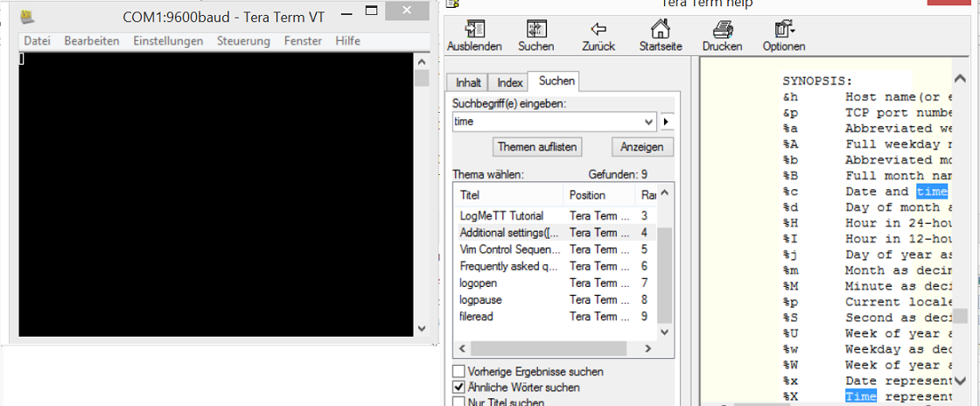Toggle Vorherige Ergebnisse suchen checkbox
This screenshot has height=406, width=980.
tap(458, 372)
